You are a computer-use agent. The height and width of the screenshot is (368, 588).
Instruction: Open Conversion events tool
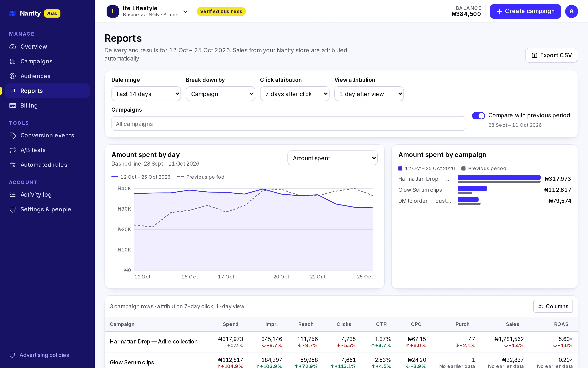tap(47, 135)
